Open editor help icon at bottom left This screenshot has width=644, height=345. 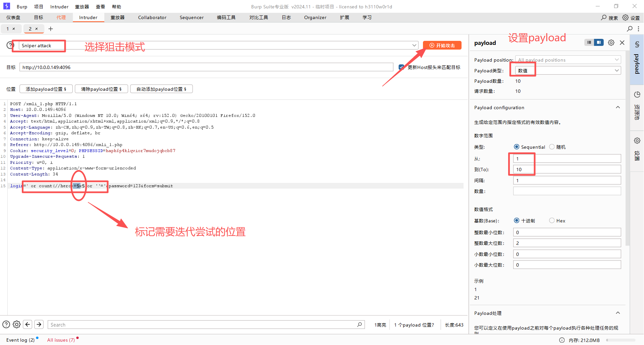pyautogui.click(x=6, y=324)
